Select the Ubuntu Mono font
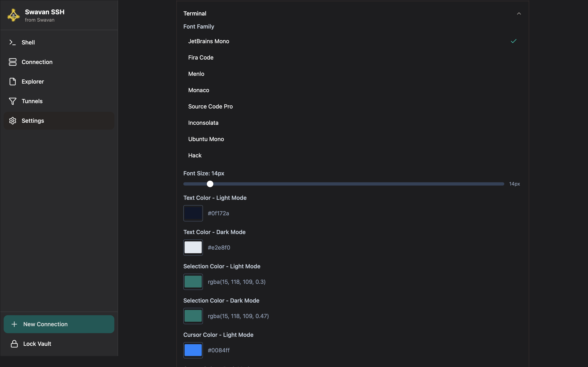Screen dimensions: 588x367 click(206, 139)
